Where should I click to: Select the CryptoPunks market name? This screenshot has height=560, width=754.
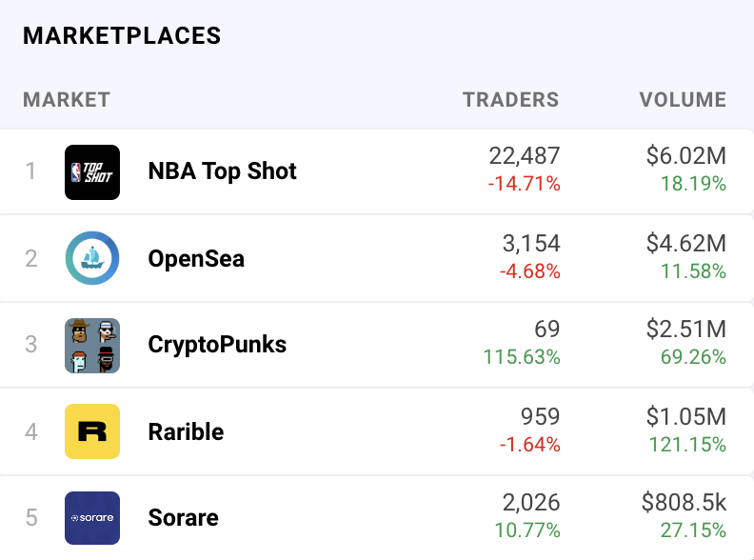point(217,345)
